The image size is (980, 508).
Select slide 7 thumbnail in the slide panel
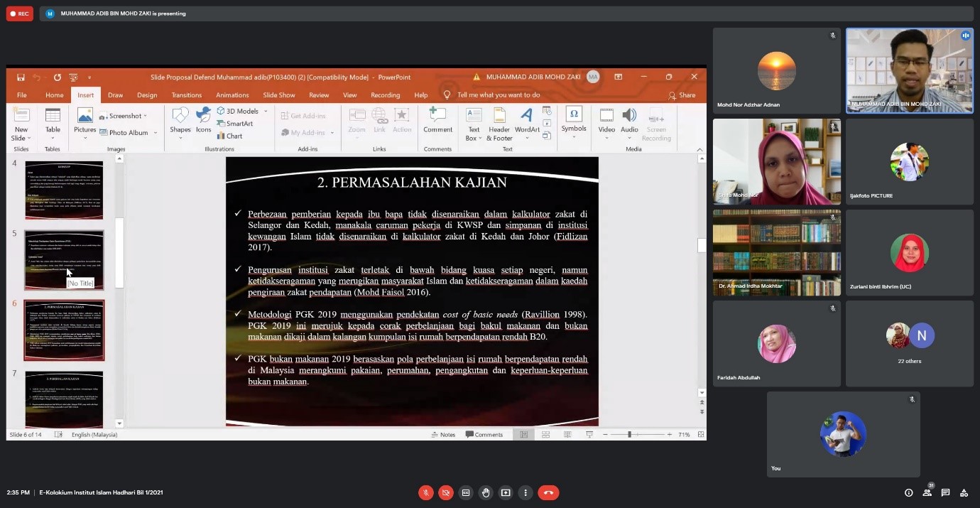(64, 399)
